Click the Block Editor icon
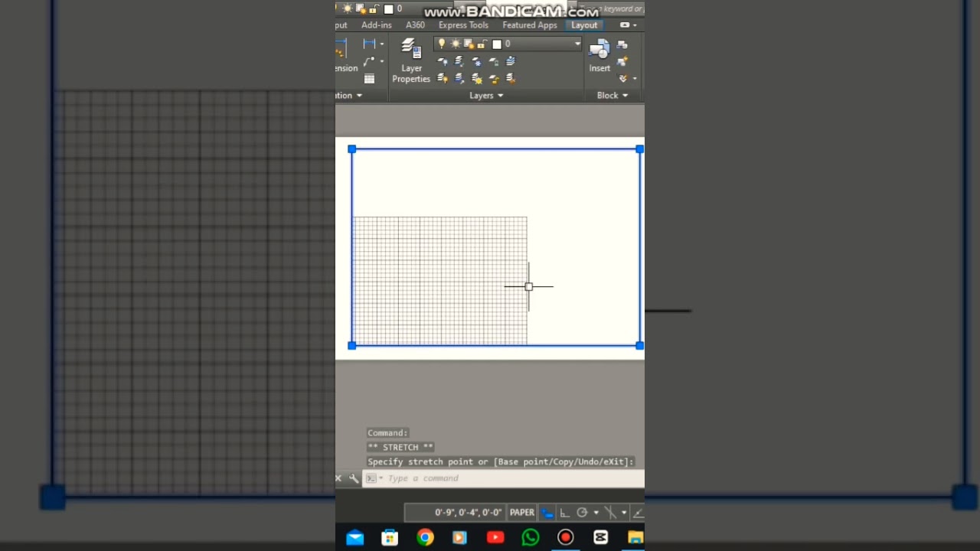The image size is (980, 551). (622, 60)
